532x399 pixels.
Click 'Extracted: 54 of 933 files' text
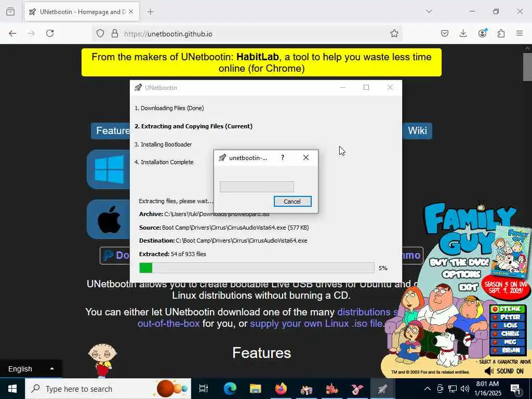(172, 254)
